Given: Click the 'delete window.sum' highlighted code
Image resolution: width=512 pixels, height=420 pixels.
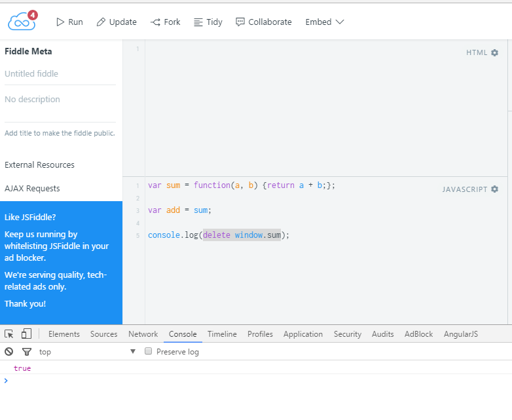Looking at the screenshot, I should click(x=242, y=235).
